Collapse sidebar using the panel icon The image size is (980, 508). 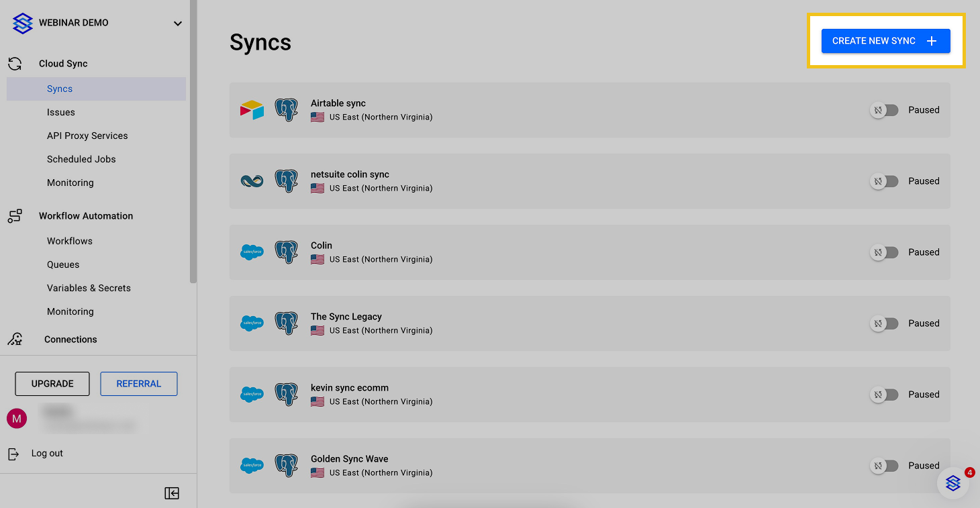(x=172, y=493)
